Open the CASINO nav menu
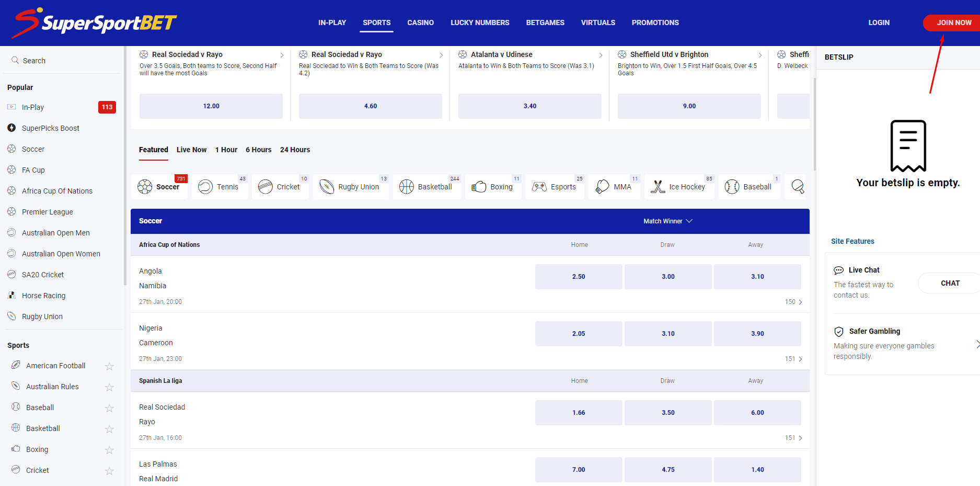 pyautogui.click(x=420, y=22)
